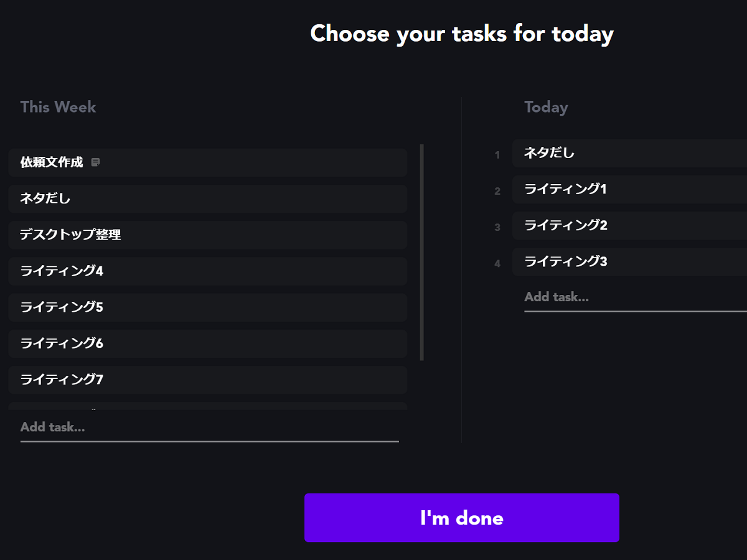
Task: Open ネタだし in the Today list
Action: pos(629,153)
